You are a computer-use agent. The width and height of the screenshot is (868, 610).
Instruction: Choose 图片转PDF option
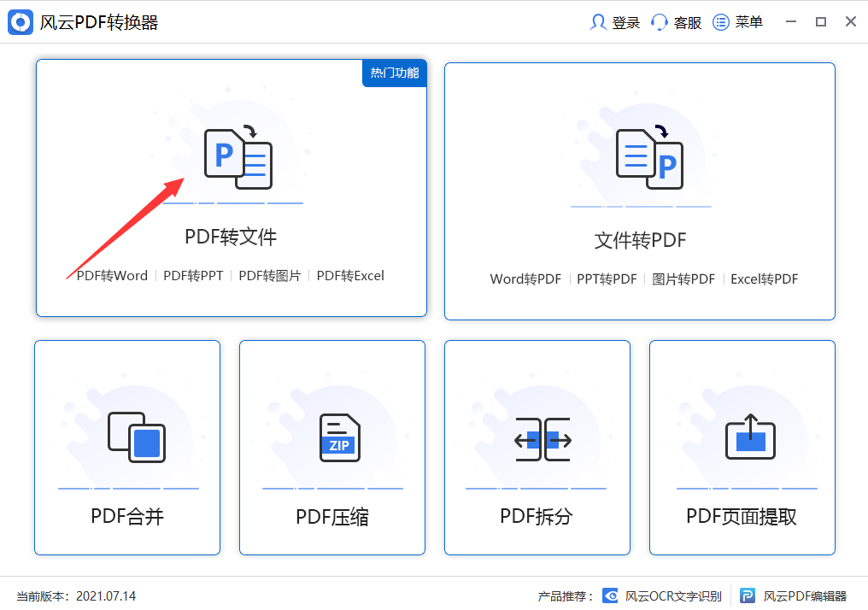pos(683,279)
